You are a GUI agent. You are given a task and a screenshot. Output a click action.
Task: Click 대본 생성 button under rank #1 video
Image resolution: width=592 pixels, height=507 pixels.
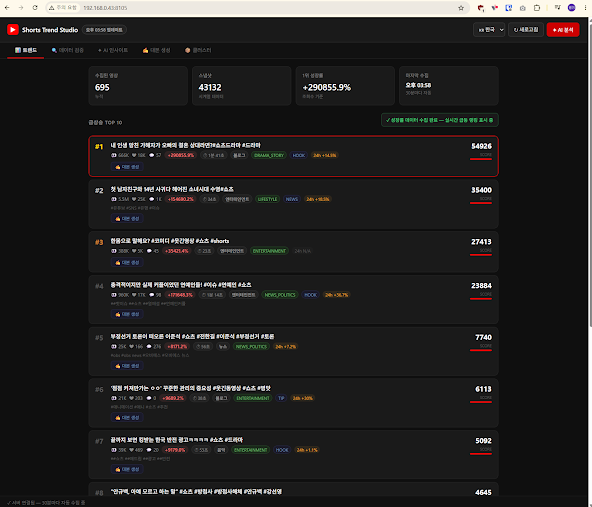point(127,167)
